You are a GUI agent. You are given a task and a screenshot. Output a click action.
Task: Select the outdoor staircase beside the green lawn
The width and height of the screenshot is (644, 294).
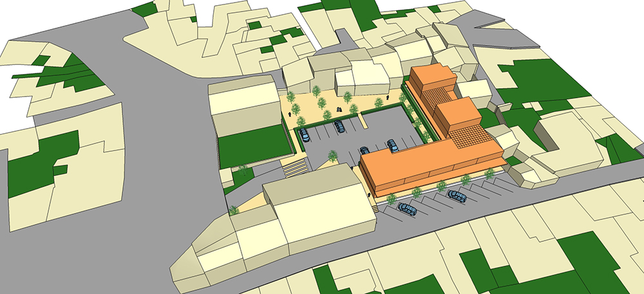point(295,167)
